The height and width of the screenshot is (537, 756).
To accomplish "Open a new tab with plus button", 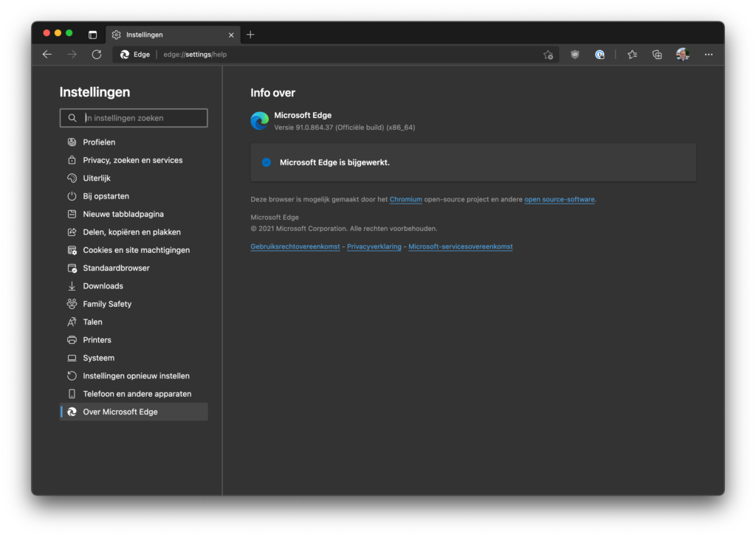I will 250,35.
